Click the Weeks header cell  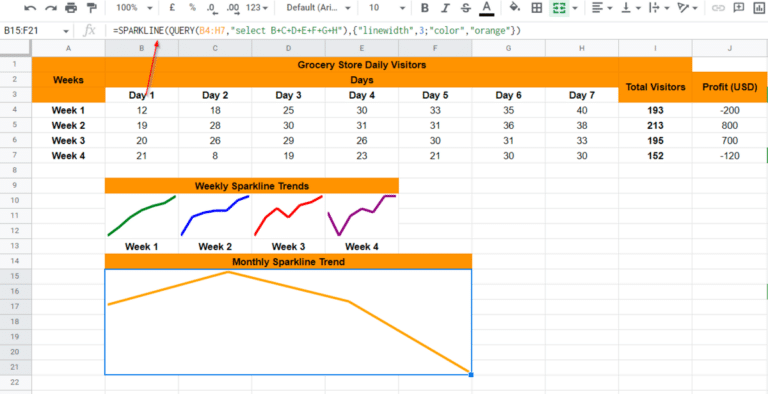68,79
